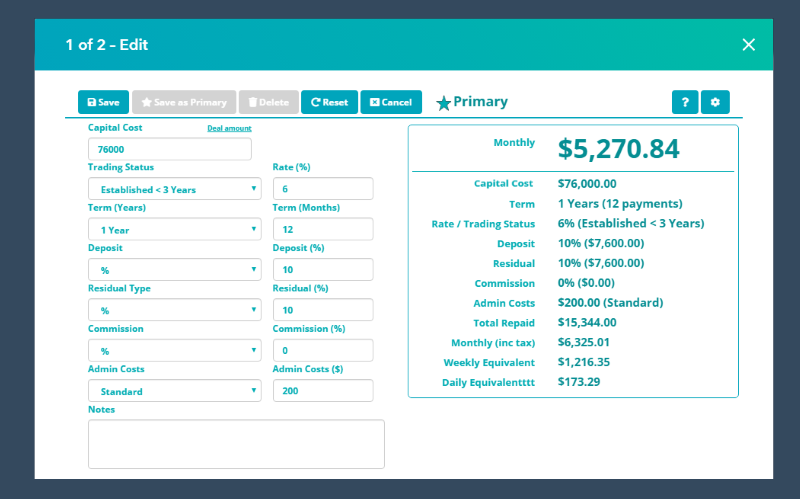This screenshot has width=800, height=500.
Task: Focus the Rate (%) field
Action: tap(323, 189)
